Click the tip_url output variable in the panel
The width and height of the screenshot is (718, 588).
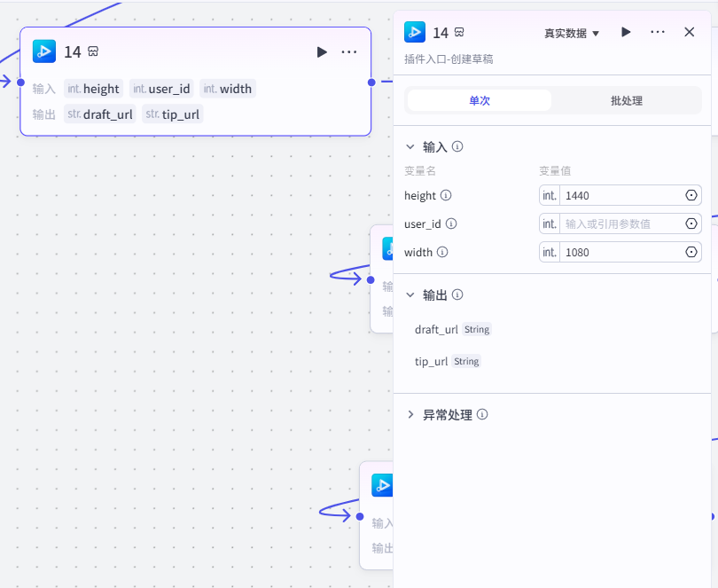coord(431,362)
